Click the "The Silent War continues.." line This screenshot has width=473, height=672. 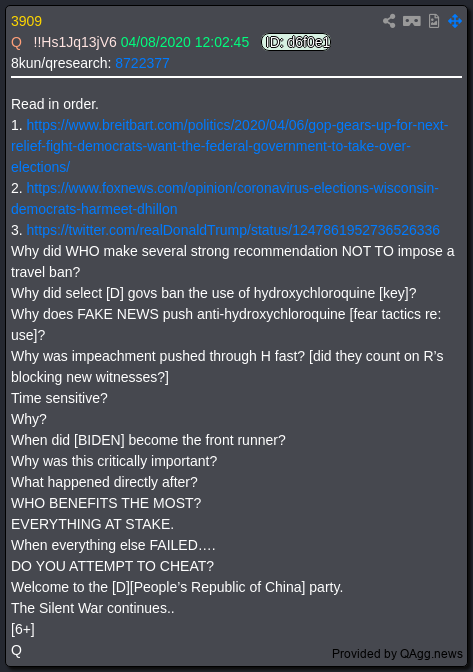pyautogui.click(x=93, y=608)
